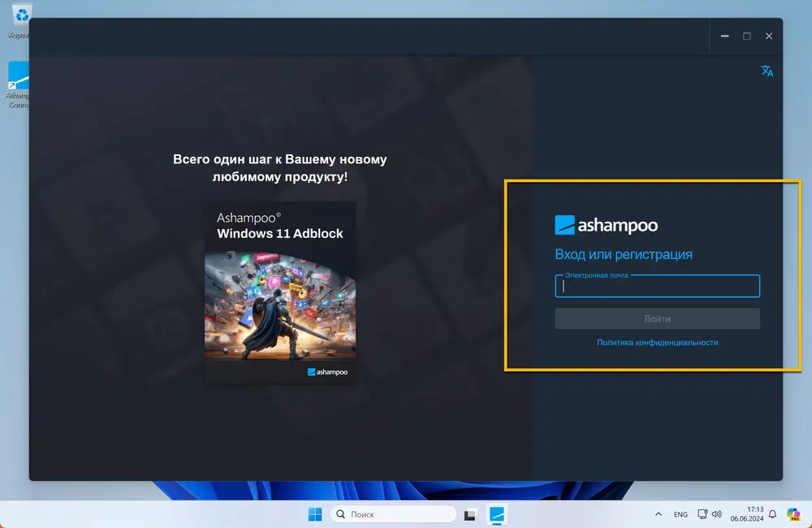Open File Explorer from the taskbar

coord(469,513)
